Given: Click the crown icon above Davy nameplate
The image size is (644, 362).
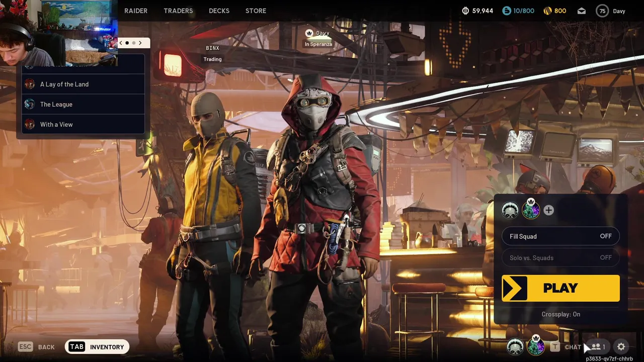Looking at the screenshot, I should pos(309,33).
